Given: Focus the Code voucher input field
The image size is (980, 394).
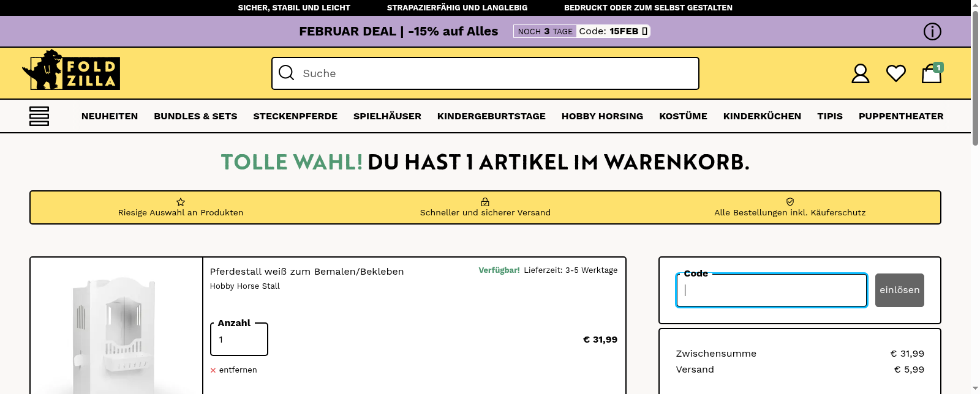Looking at the screenshot, I should [x=772, y=290].
